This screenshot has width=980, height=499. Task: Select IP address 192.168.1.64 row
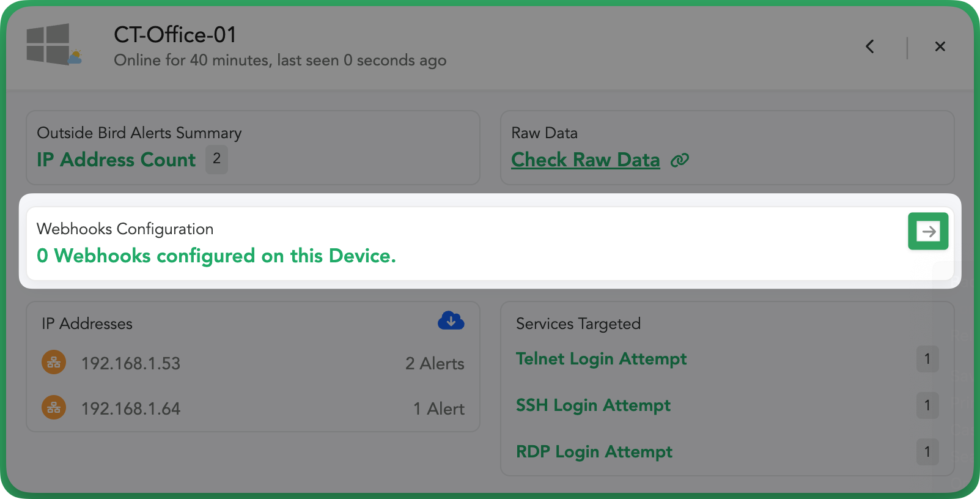tap(253, 408)
